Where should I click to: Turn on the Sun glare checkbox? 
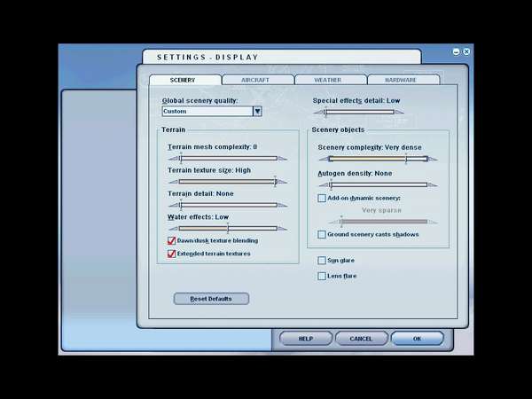coord(322,260)
